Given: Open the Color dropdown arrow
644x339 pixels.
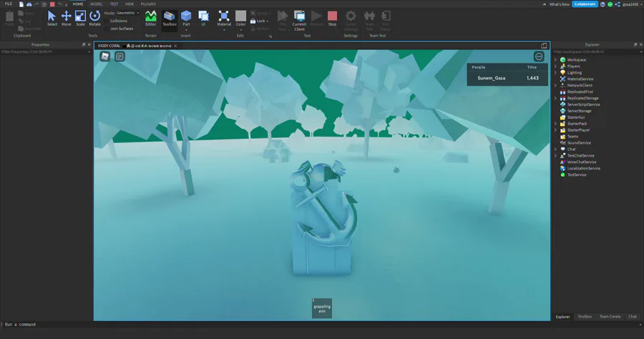Looking at the screenshot, I should click(240, 29).
